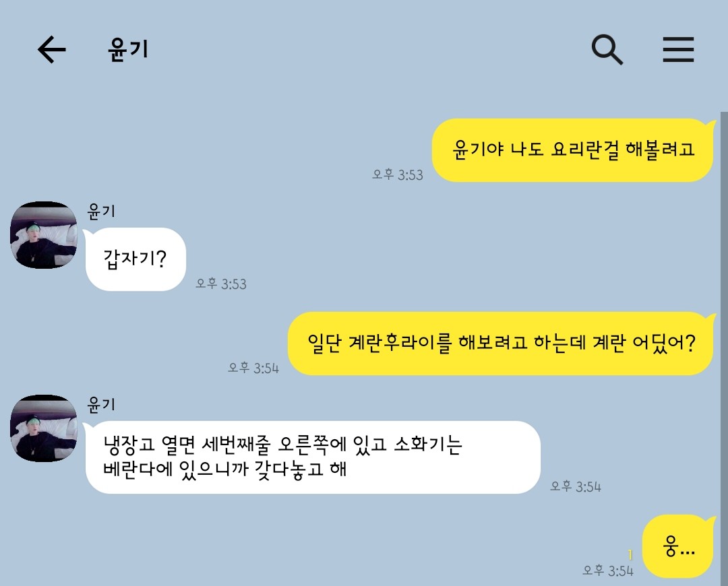
Task: Select the yellow 웅... message bubble
Action: 679,546
